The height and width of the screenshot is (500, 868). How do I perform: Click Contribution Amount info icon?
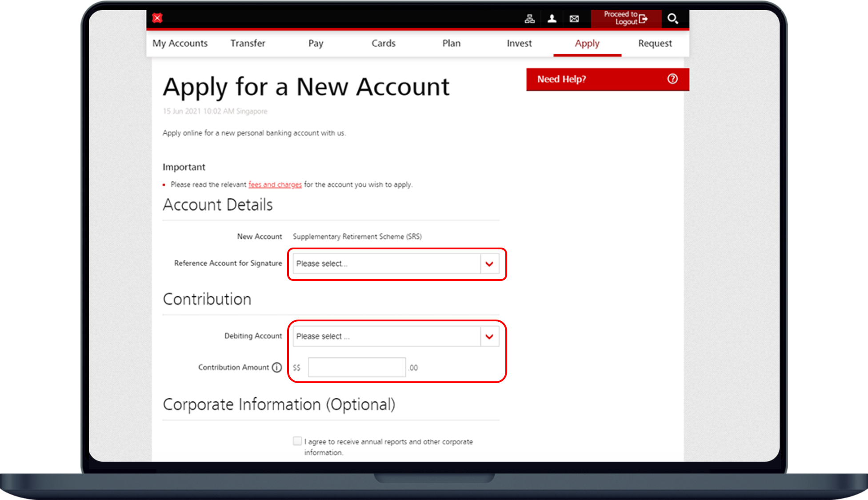(277, 368)
